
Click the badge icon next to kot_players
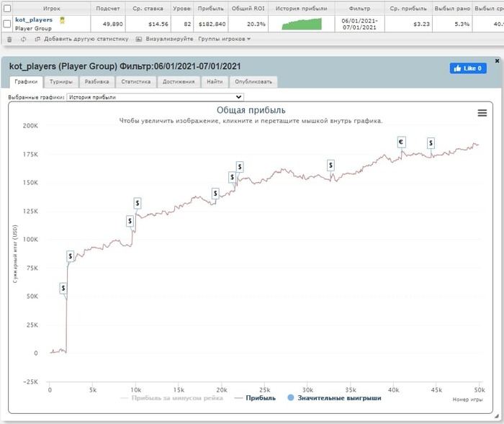click(63, 20)
